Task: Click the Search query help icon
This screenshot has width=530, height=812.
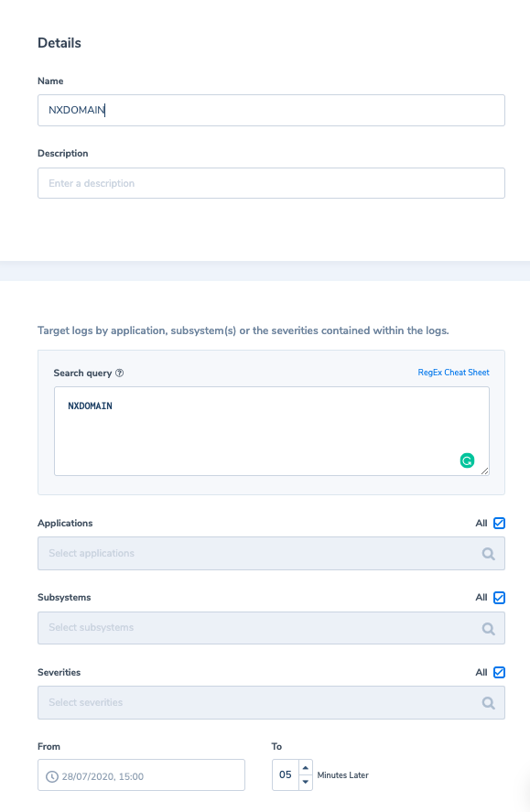Action: [x=120, y=373]
